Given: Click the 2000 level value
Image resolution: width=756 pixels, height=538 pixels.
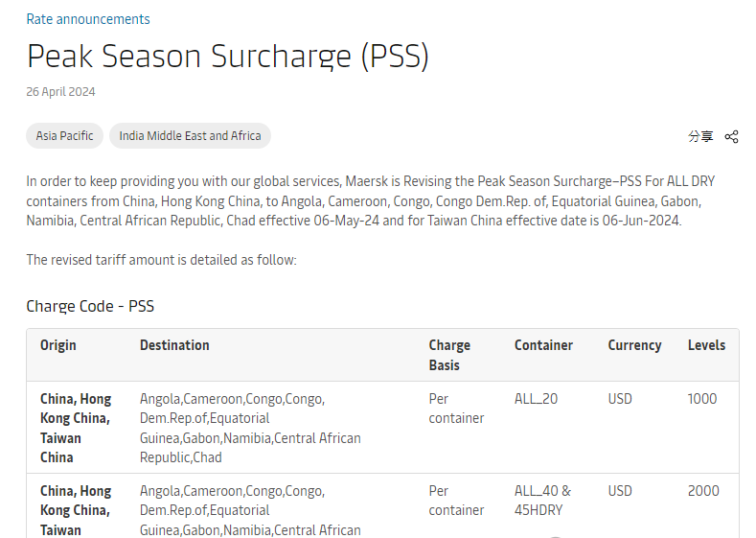Looking at the screenshot, I should 703,491.
